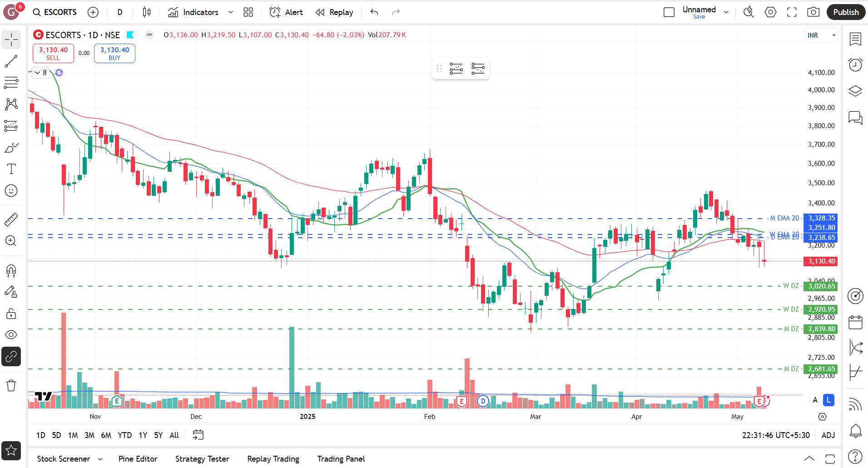Viewport: 868px width, 468px height.
Task: Open the watchlist panel
Action: (855, 40)
